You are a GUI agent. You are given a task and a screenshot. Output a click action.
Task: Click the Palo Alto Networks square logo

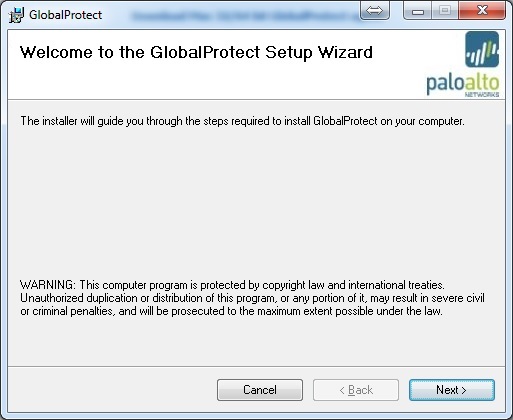(x=482, y=49)
